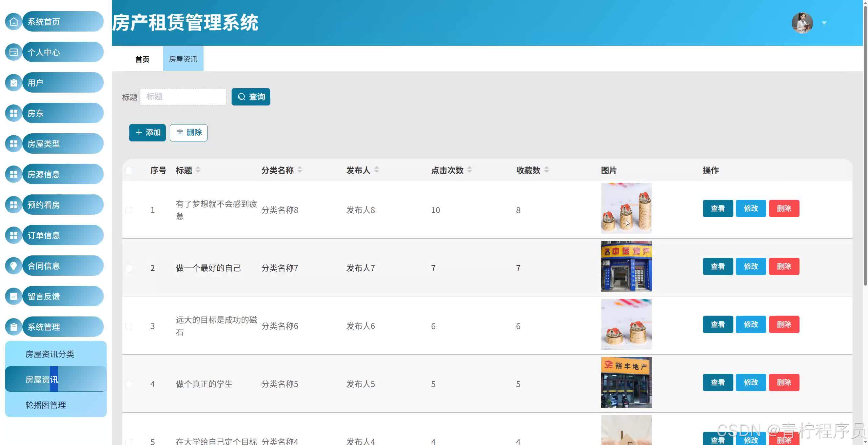Sort by 收藏数 column arrows

pos(546,170)
